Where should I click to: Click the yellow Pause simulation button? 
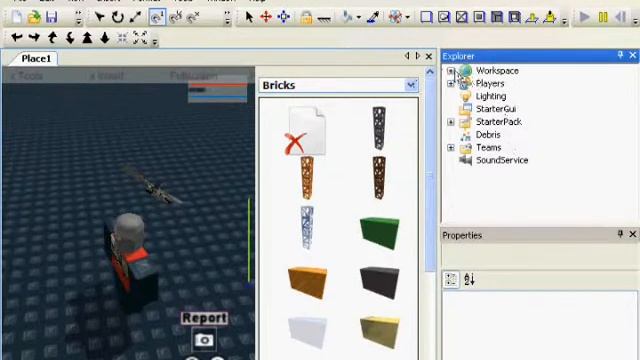(x=603, y=17)
